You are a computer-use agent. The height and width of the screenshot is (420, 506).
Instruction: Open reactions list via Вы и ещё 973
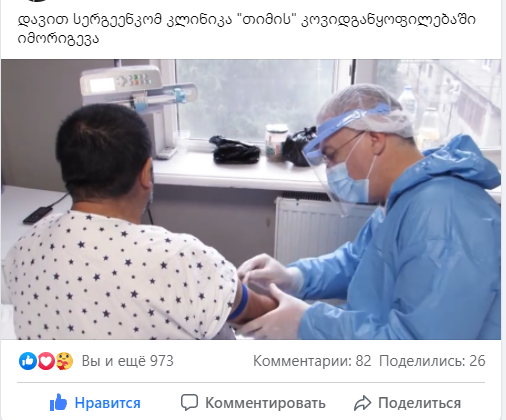pyautogui.click(x=128, y=361)
